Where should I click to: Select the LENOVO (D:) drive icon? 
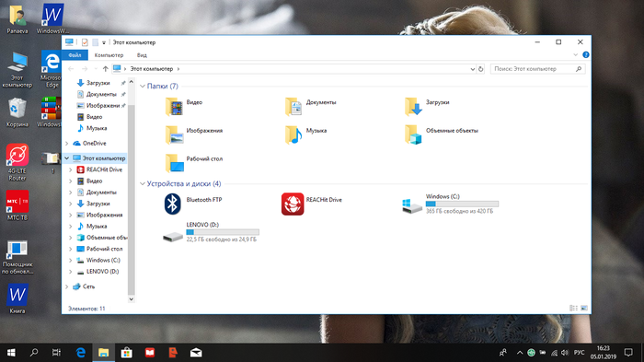click(x=173, y=237)
